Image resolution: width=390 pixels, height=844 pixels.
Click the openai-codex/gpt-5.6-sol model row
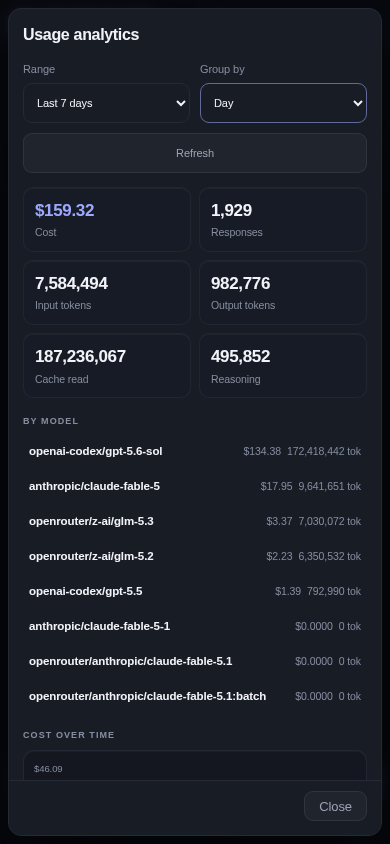click(x=195, y=451)
